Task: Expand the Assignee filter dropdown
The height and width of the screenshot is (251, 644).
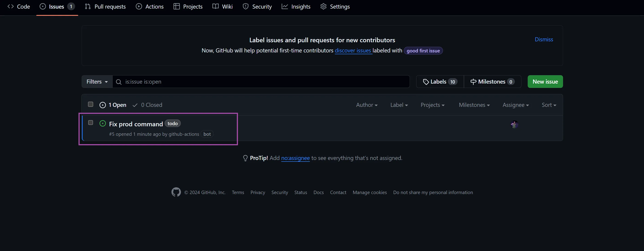Action: coord(516,105)
